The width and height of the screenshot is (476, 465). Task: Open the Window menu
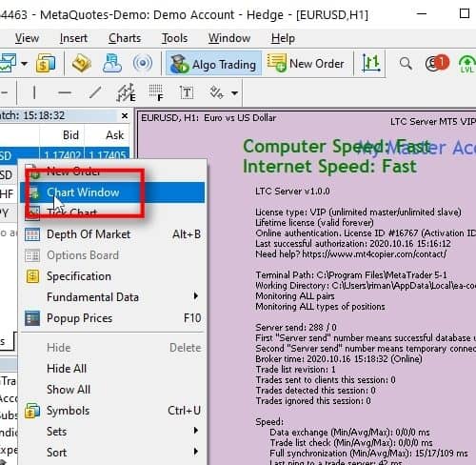pos(229,38)
